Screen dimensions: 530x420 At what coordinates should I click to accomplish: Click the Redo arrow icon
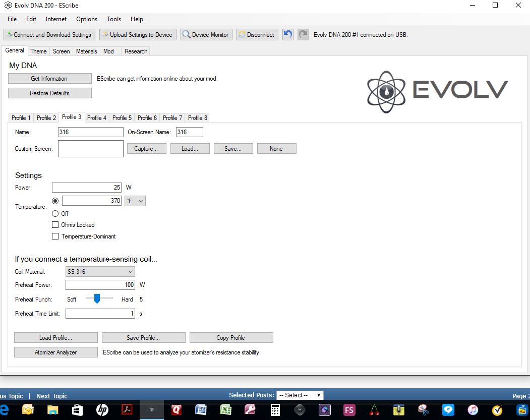click(303, 35)
